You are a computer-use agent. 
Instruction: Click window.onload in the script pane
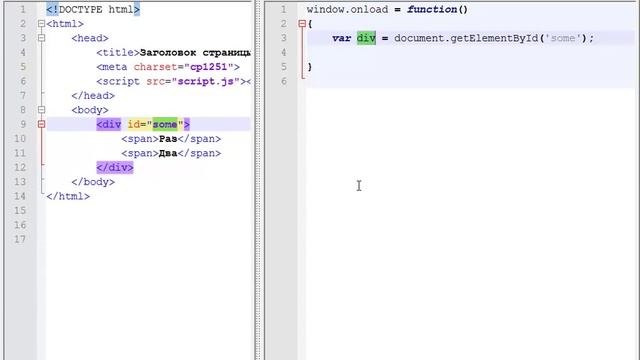click(347, 9)
